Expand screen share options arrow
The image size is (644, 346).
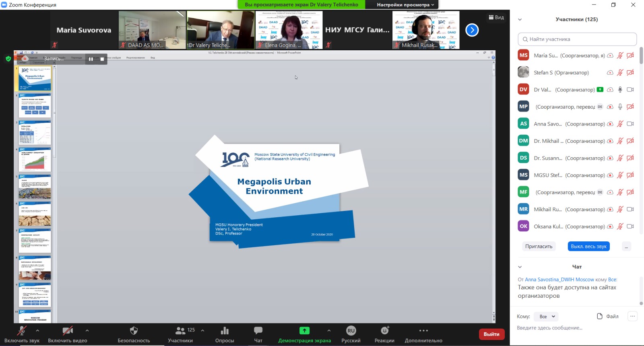coord(329,330)
